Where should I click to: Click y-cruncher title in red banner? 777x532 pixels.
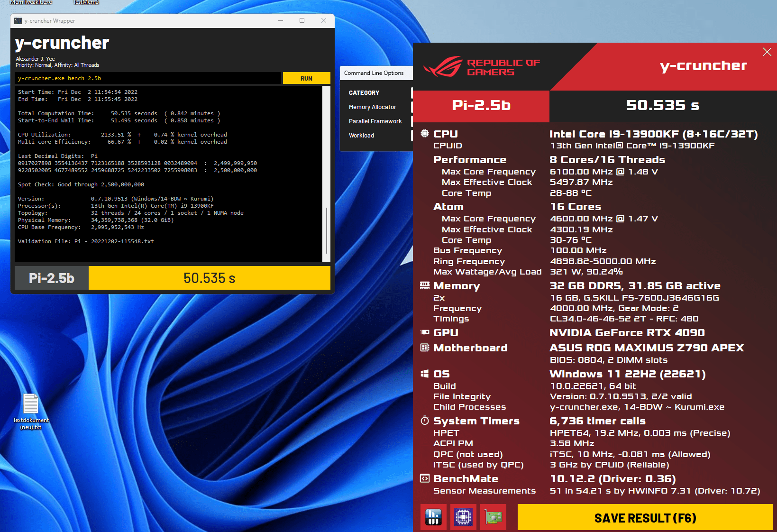704,66
